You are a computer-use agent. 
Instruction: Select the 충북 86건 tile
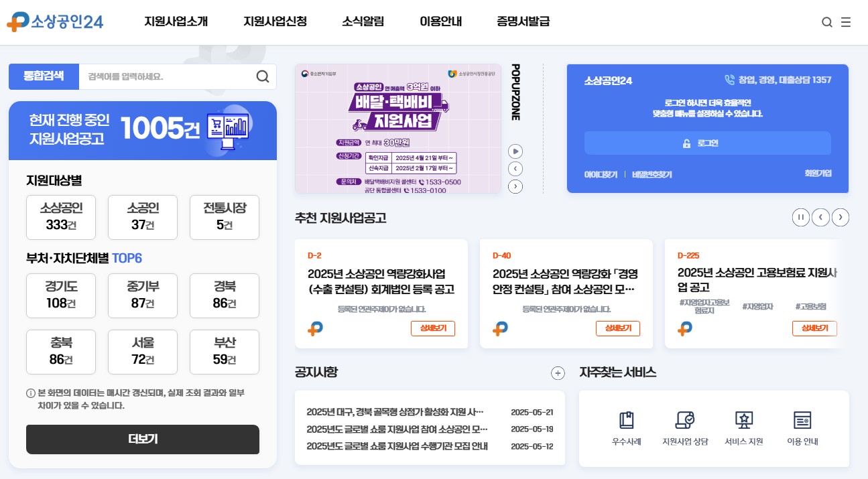[x=61, y=352]
